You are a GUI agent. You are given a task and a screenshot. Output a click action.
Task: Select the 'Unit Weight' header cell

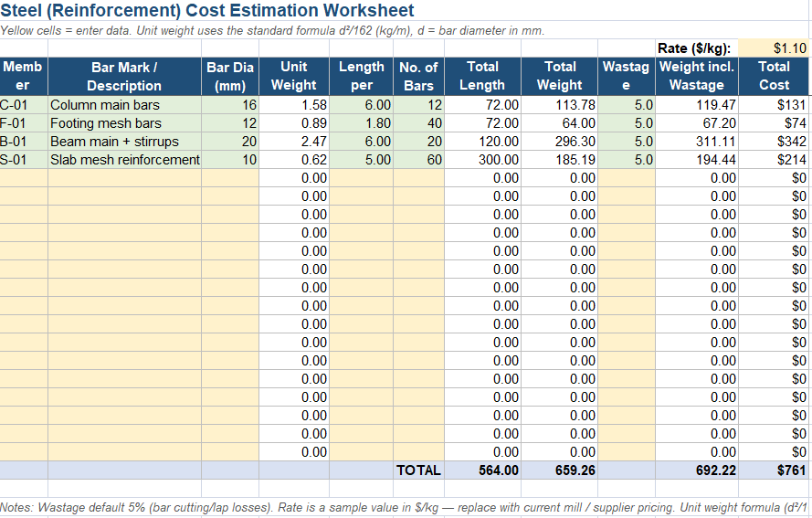coord(293,76)
